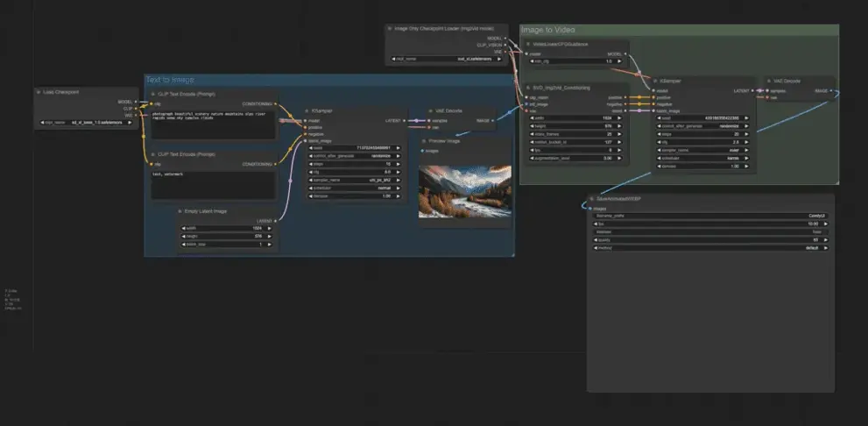Open sampler_name dropdown in Text to Image KSampler
The height and width of the screenshot is (426, 868).
click(x=354, y=180)
